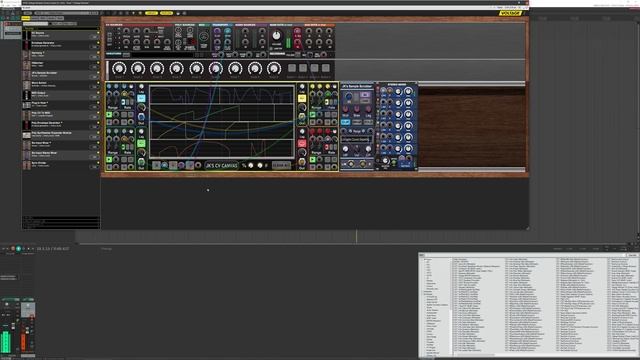Screen dimensions: 640x360
Task: Click the small button on the Six Input Mixer row
Action: [94, 147]
